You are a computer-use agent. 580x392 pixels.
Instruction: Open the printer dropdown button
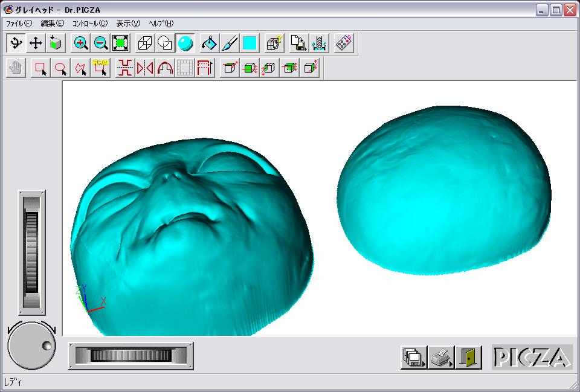coord(441,358)
